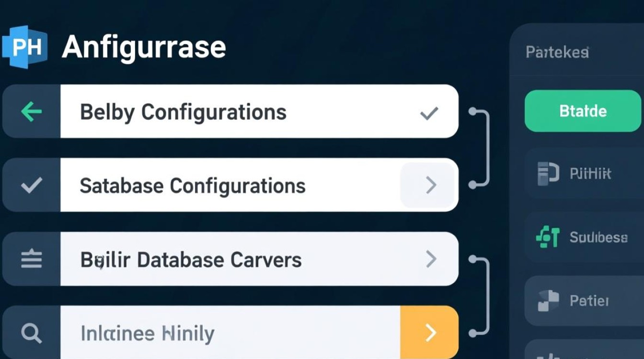Toggle the checkmark on Belby Configurations row
This screenshot has width=644, height=359.
click(429, 113)
